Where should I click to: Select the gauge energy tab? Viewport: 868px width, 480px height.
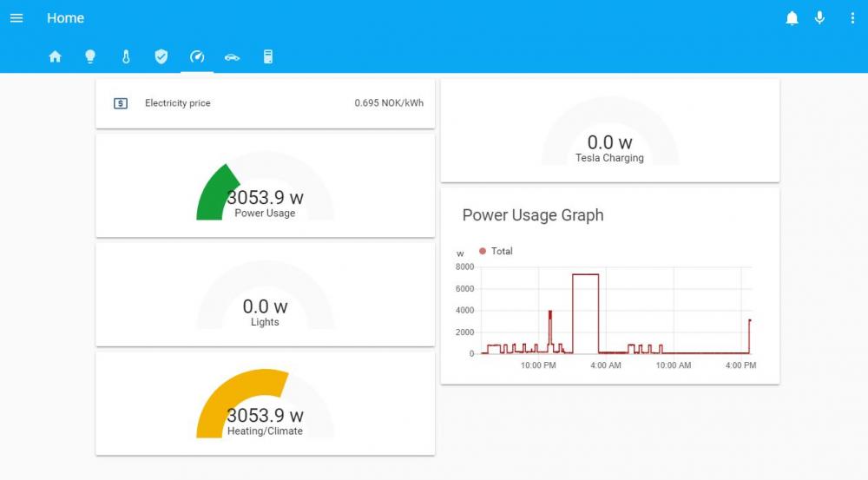point(197,57)
